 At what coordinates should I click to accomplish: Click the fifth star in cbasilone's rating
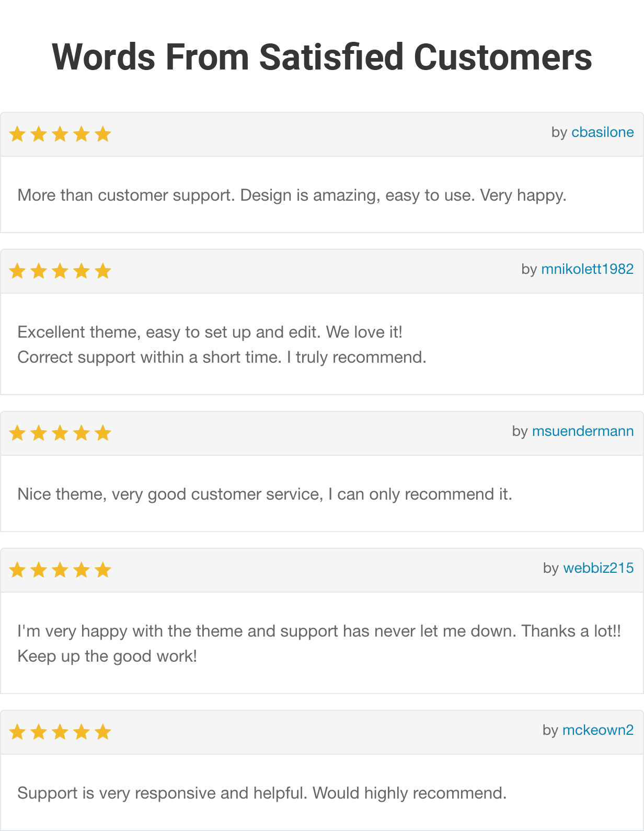[102, 134]
